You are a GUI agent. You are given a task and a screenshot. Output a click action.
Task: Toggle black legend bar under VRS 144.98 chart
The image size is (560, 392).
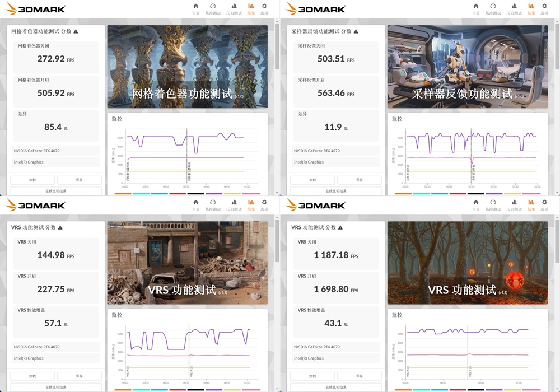coord(195,390)
